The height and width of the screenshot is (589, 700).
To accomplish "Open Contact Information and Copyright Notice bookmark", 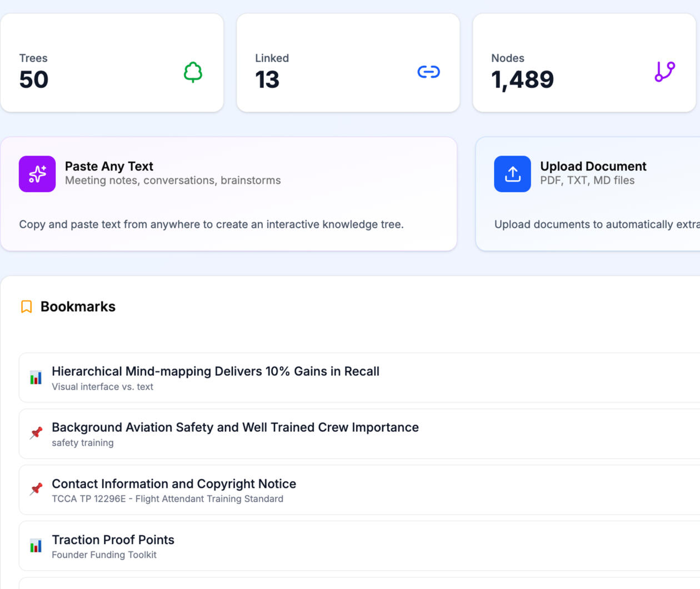I will 359,490.
